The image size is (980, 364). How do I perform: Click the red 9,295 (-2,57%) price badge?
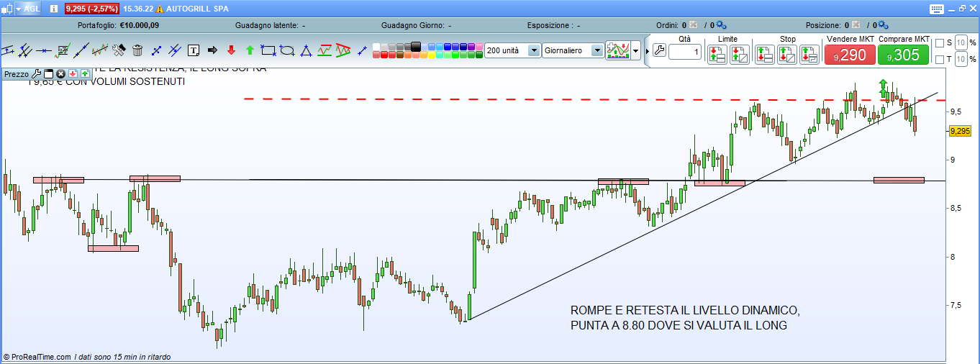coord(92,9)
